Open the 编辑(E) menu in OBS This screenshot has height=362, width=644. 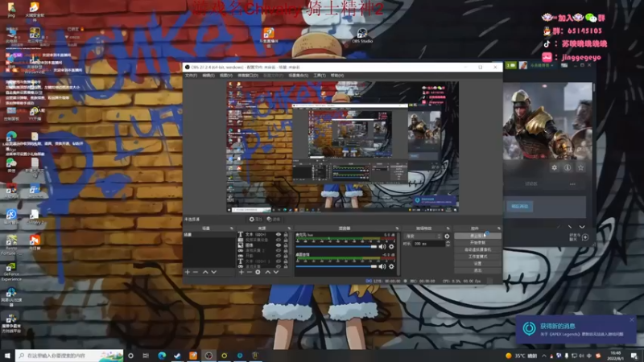[x=208, y=76]
